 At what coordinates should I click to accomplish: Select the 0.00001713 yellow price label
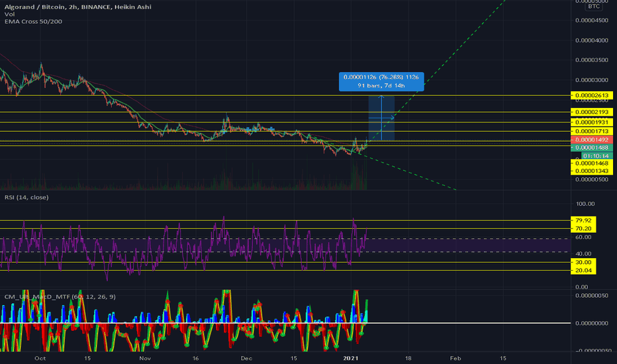(x=592, y=132)
